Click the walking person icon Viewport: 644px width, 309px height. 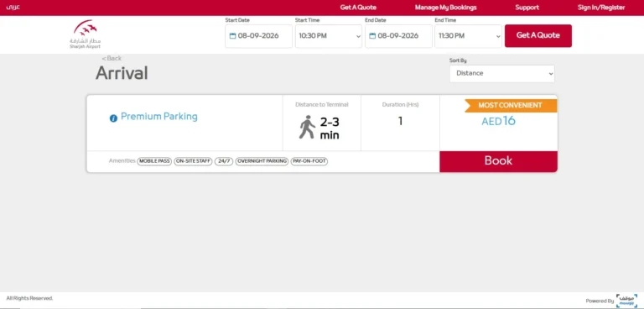click(307, 127)
